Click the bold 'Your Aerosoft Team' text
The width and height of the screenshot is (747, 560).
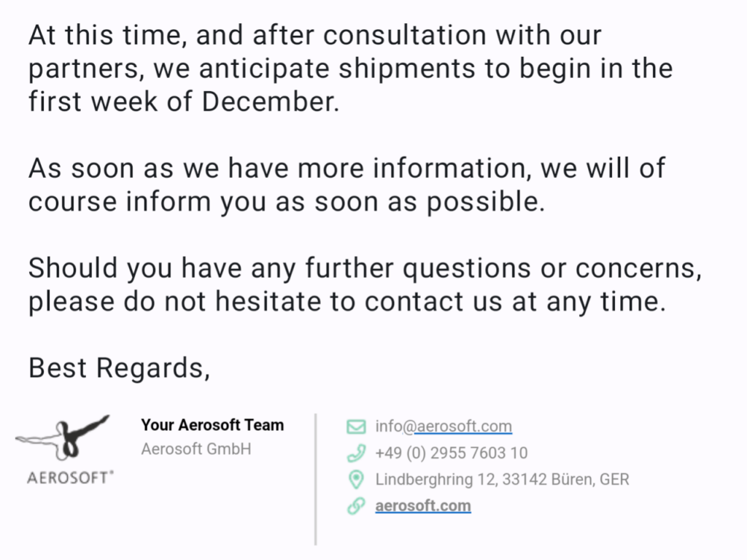(x=212, y=425)
